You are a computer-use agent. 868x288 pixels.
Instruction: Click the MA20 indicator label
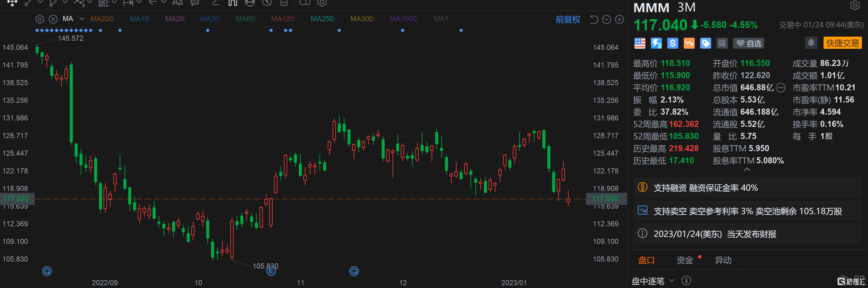point(175,19)
